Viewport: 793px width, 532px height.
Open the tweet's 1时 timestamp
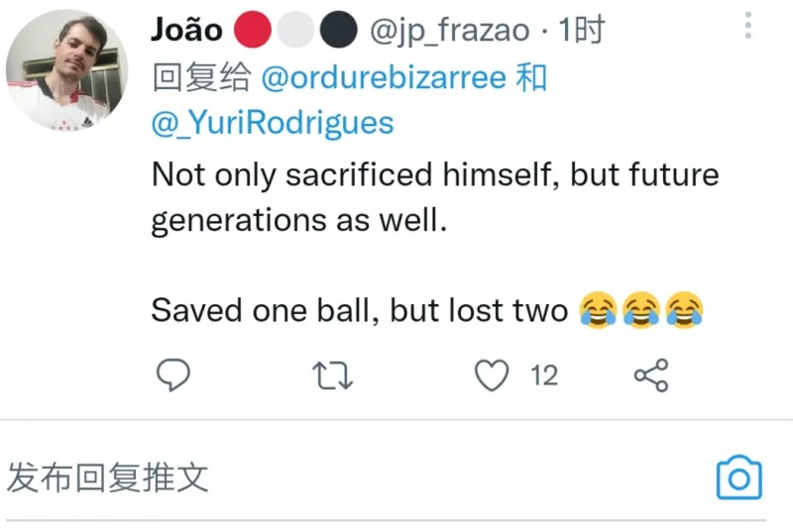pos(581,31)
